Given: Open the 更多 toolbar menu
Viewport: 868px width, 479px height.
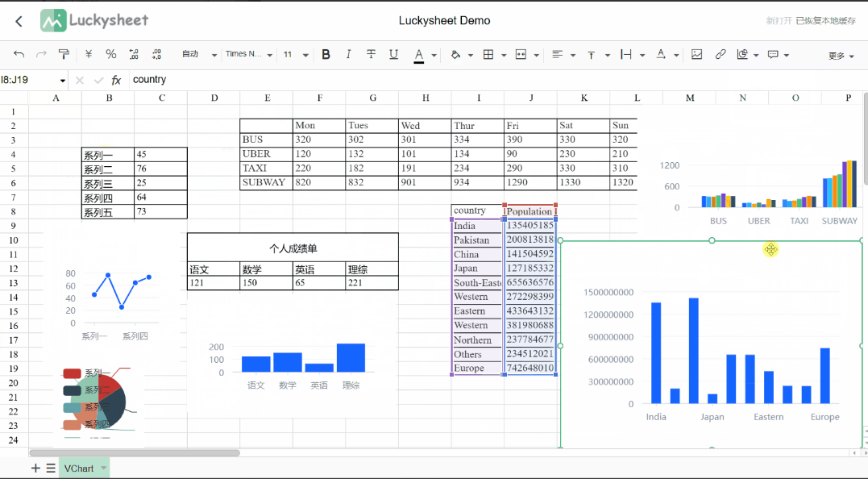Looking at the screenshot, I should coord(841,56).
